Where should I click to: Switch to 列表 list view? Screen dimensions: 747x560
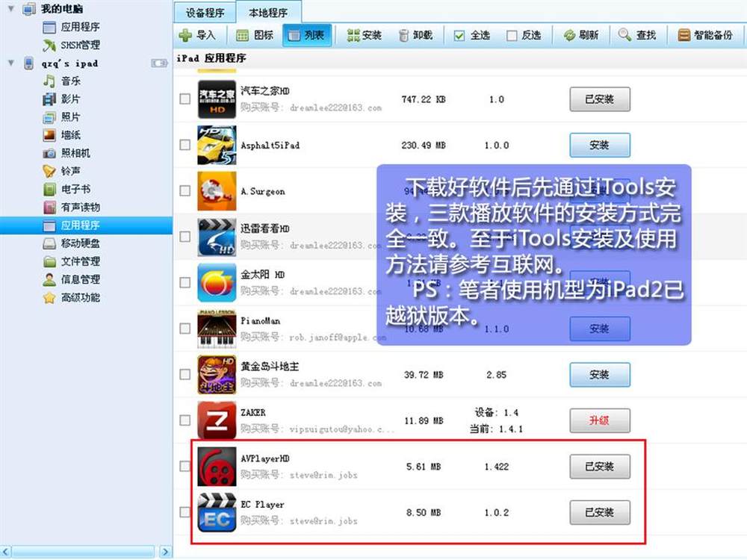tap(307, 35)
